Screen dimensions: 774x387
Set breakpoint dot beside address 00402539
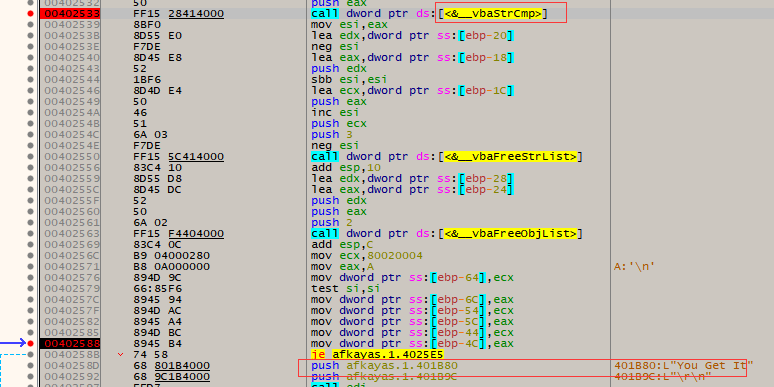[x=31, y=25]
